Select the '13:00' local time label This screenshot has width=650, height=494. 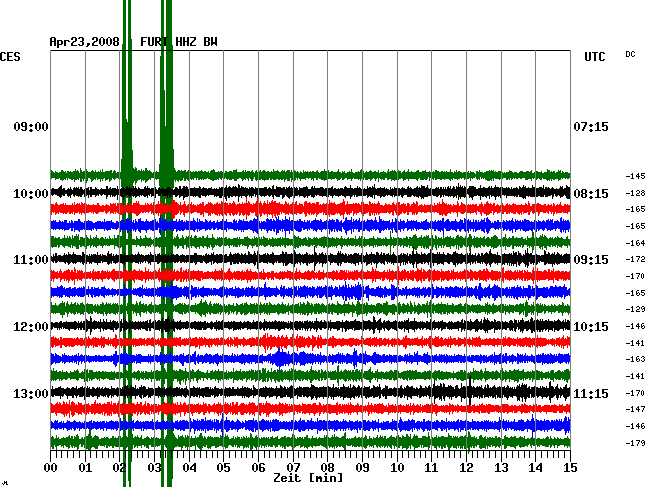31,393
